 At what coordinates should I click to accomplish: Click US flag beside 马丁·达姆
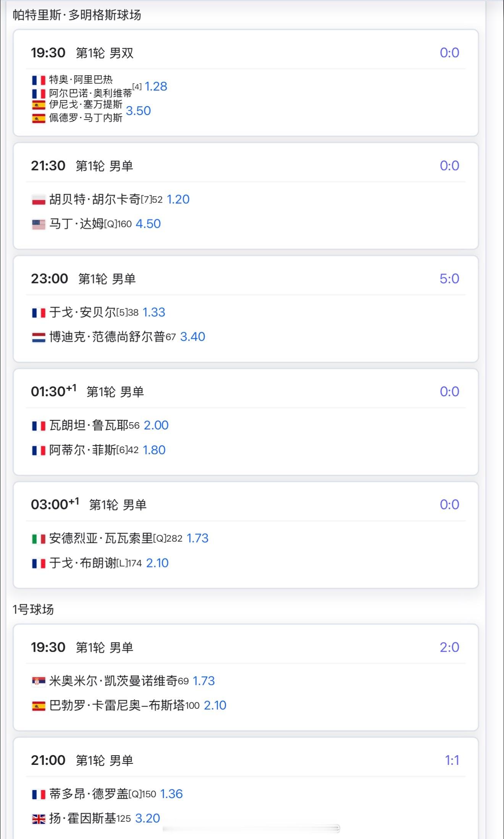tap(39, 224)
